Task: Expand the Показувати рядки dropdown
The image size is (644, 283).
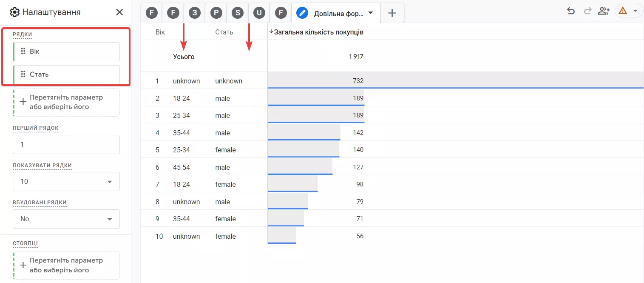Action: tap(66, 182)
